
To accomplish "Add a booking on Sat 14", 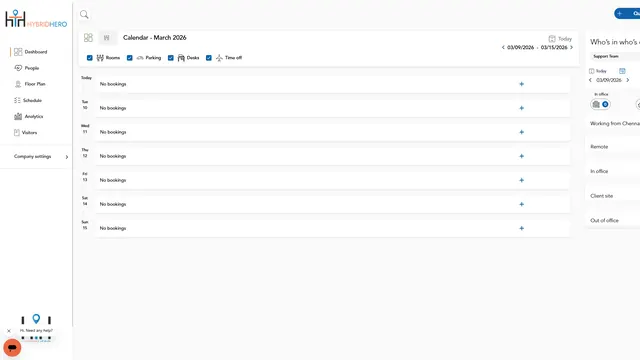I will (x=521, y=204).
